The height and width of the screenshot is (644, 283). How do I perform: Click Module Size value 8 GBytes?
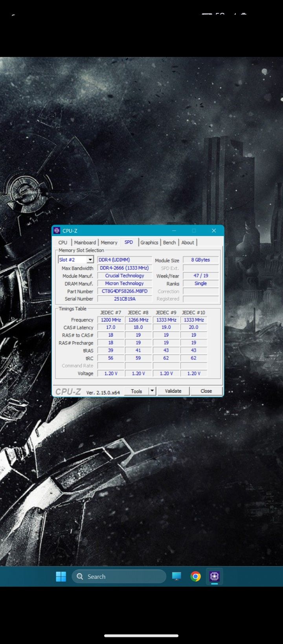200,260
